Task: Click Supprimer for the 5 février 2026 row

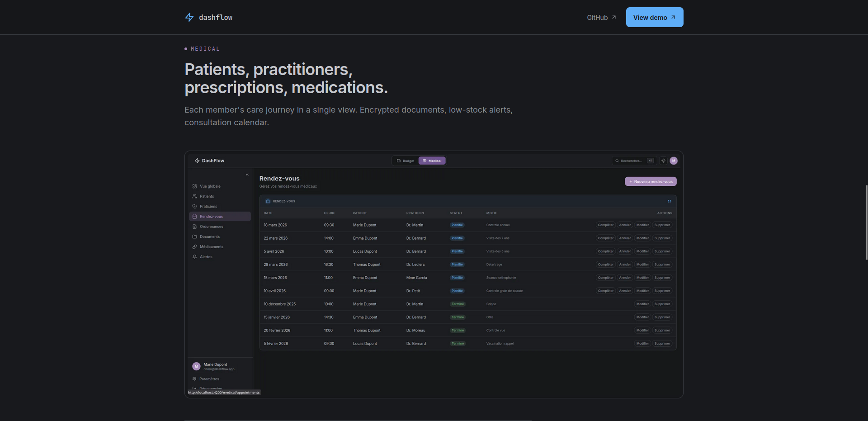Action: tap(662, 343)
